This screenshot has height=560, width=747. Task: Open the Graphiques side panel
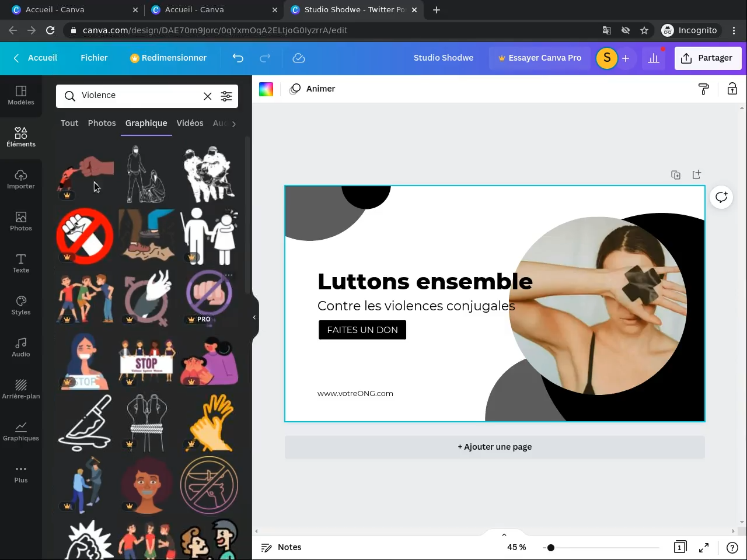21,431
